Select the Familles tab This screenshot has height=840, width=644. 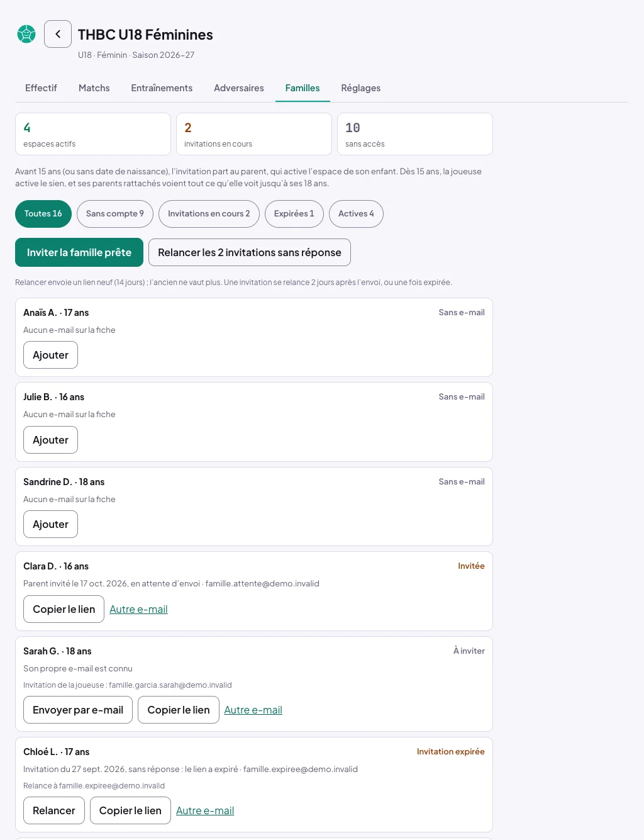pyautogui.click(x=303, y=88)
